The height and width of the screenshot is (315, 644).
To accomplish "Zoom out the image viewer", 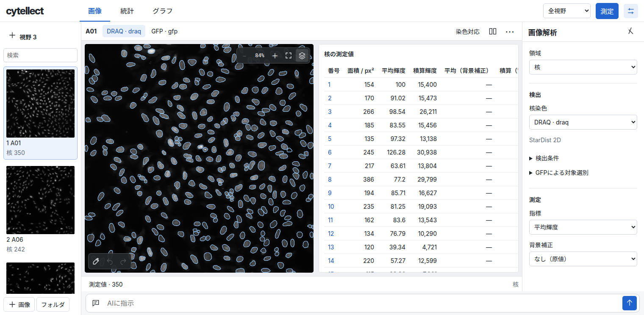I will [244, 55].
